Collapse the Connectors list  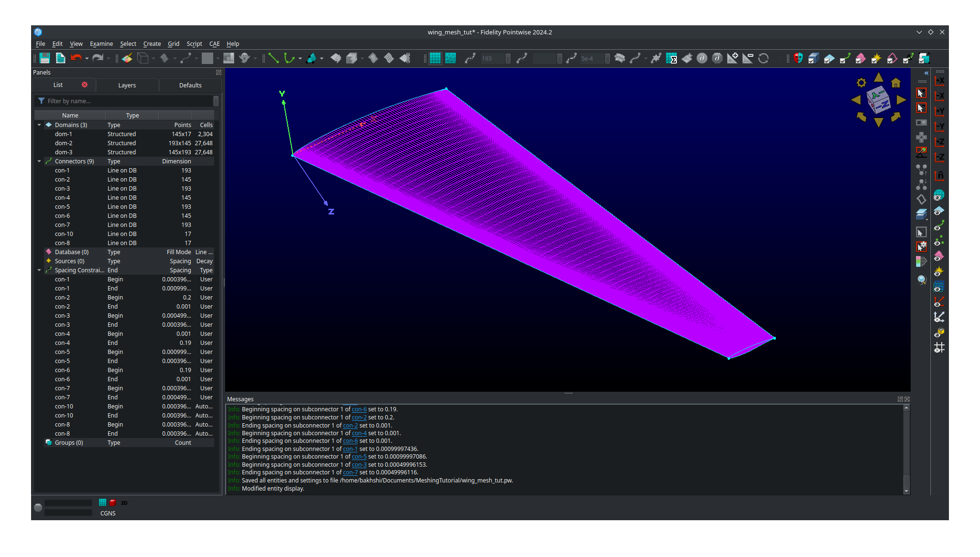[x=39, y=161]
